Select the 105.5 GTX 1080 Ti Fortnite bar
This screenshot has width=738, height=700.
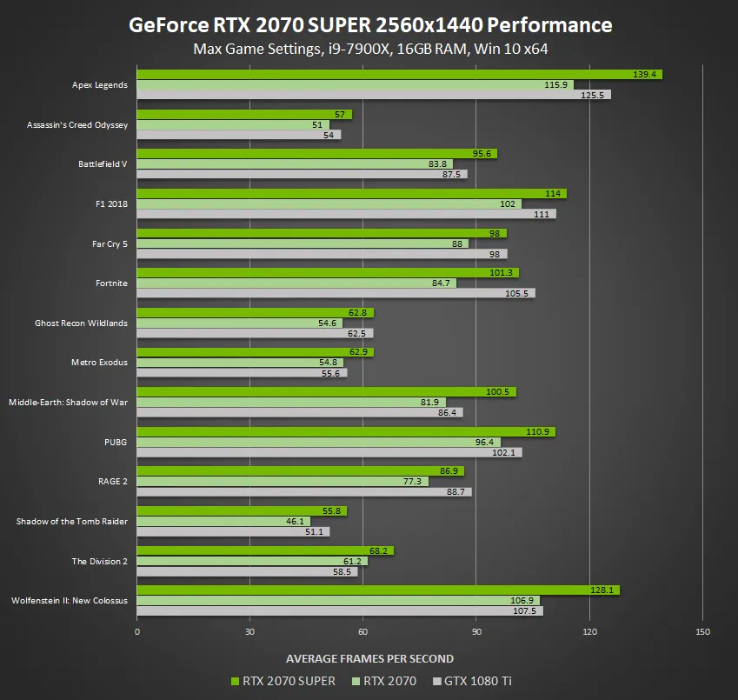[x=330, y=293]
